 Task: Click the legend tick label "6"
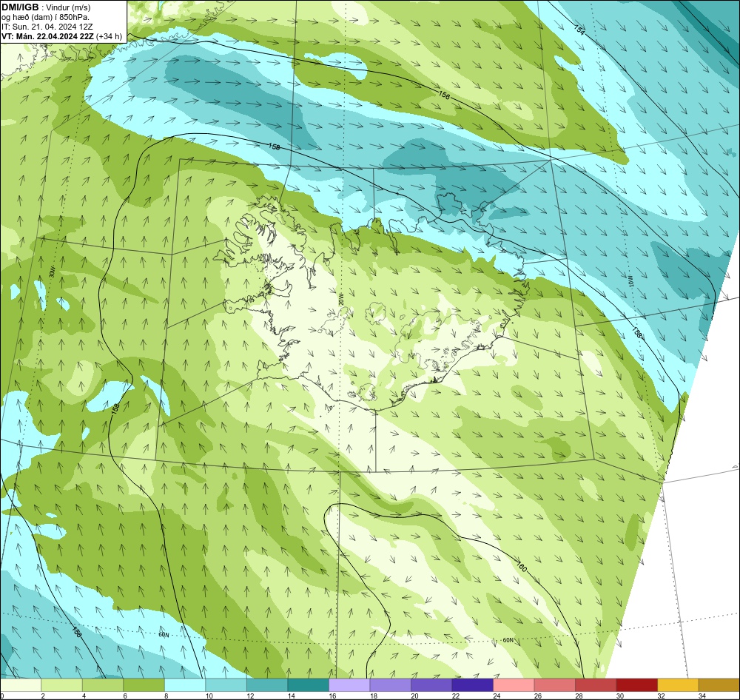coord(124,696)
